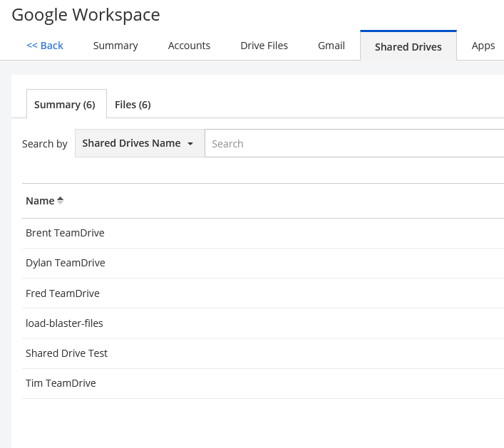
Task: Open the Brent TeamDrive row
Action: pos(263,233)
